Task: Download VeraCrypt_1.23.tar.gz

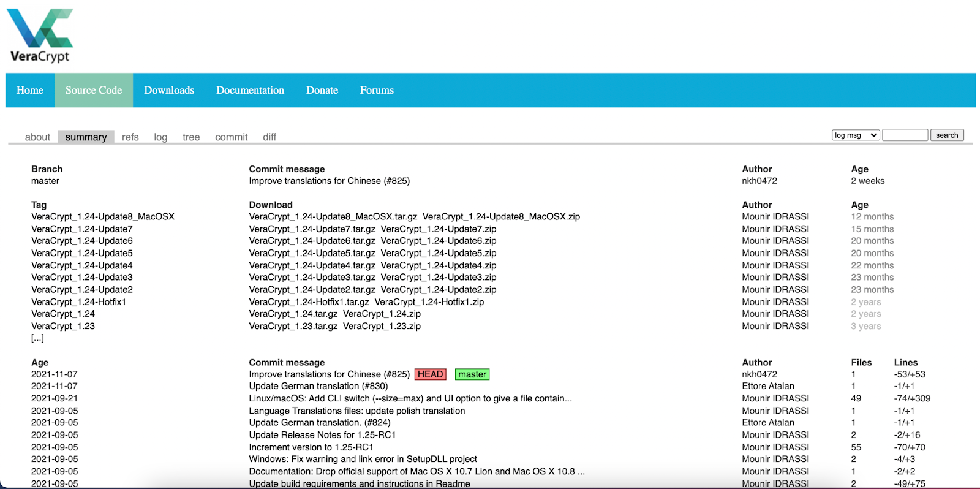Action: [x=293, y=326]
